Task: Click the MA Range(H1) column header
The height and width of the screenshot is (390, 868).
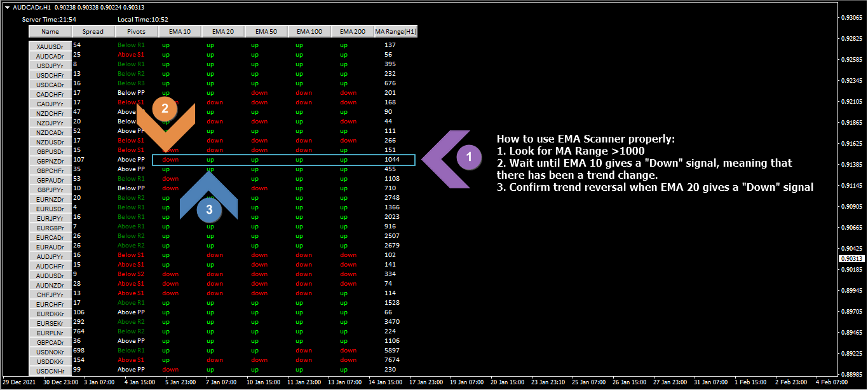Action: (396, 31)
